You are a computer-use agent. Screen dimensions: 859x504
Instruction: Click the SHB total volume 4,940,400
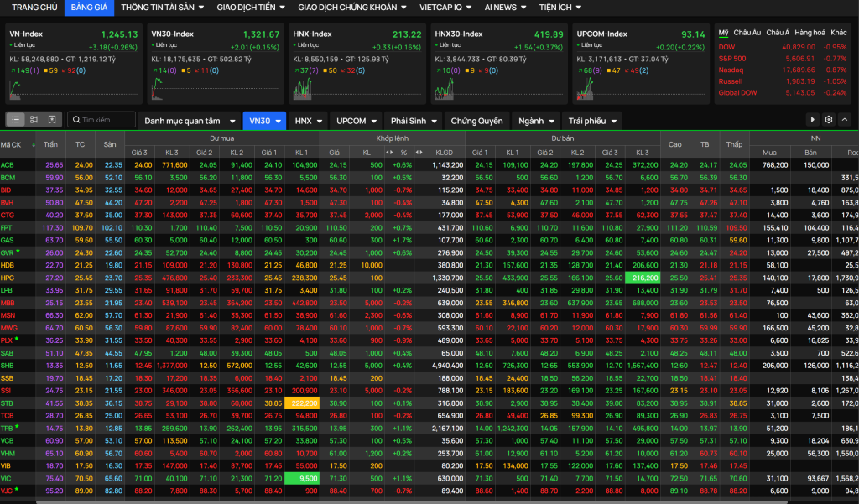pos(448,366)
